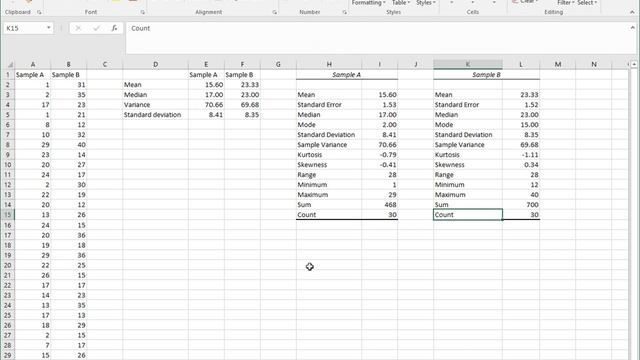This screenshot has height=360, width=640.
Task: Select Sample Variance label in column K
Action: [x=468, y=144]
